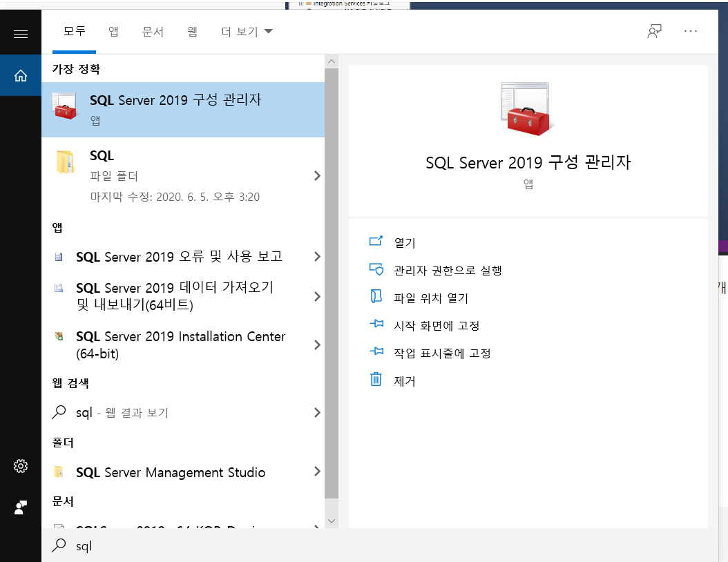The image size is (728, 562).
Task: Open the hamburger menu icon
Action: pos(21,34)
